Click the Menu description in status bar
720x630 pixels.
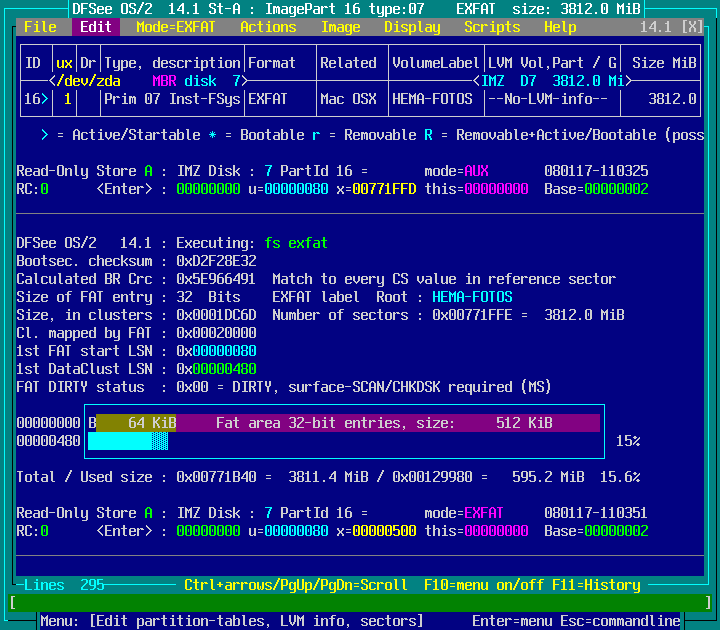(x=232, y=621)
